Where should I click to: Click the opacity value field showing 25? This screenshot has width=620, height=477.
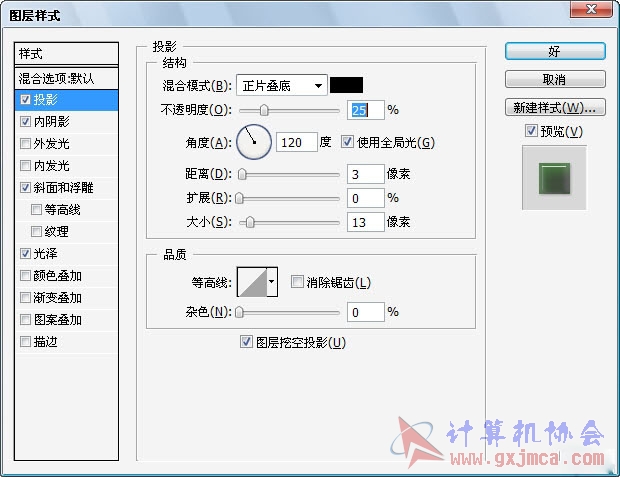click(x=365, y=110)
